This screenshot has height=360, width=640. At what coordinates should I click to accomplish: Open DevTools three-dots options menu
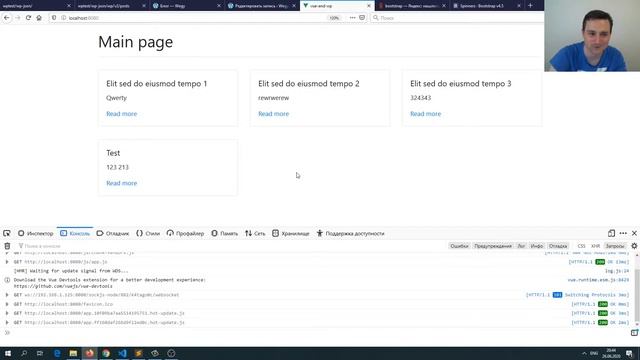click(623, 233)
